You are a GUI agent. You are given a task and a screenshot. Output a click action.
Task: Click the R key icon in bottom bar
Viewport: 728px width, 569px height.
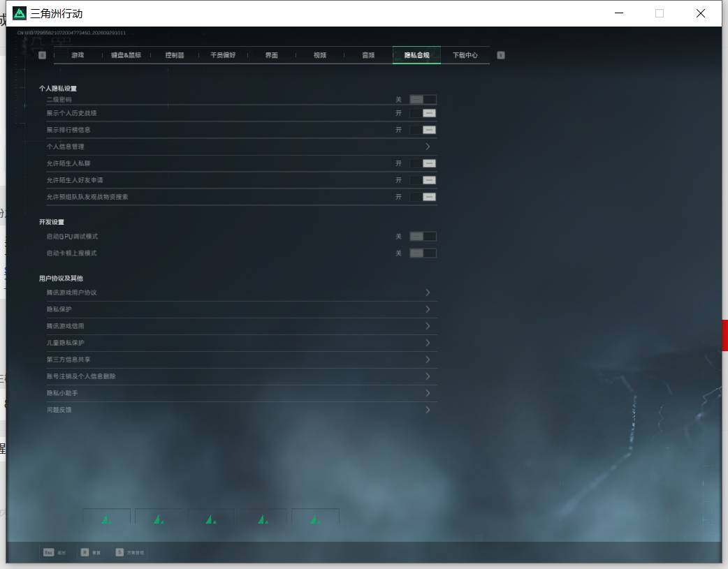tap(85, 552)
